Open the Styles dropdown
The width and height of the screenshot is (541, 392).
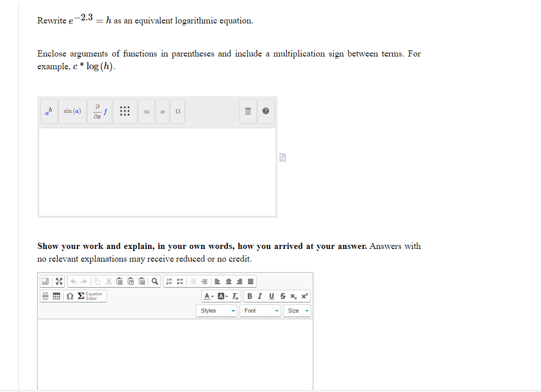(217, 311)
